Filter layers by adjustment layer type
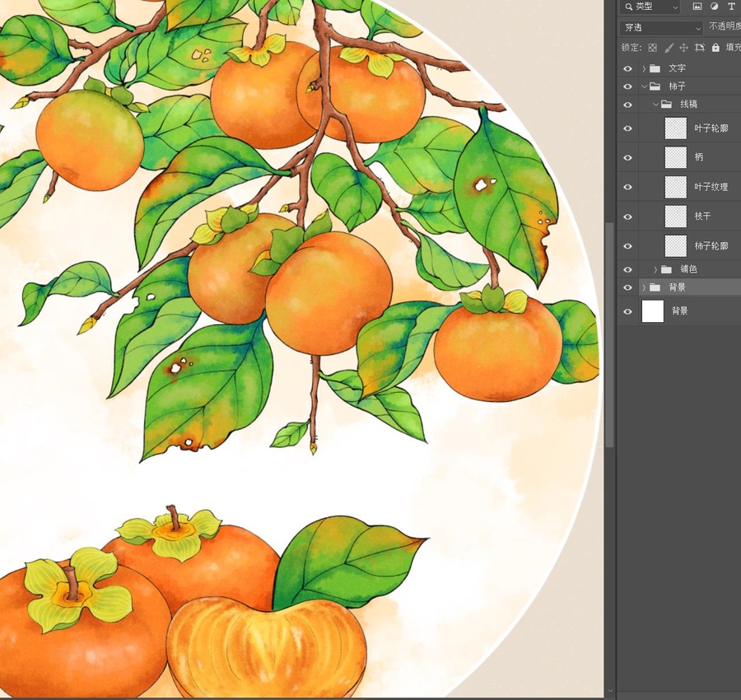Viewport: 741px width, 700px height. click(714, 7)
